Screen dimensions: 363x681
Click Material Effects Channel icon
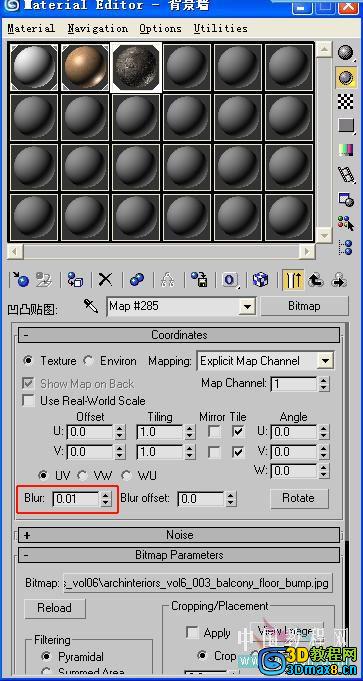coord(230,280)
